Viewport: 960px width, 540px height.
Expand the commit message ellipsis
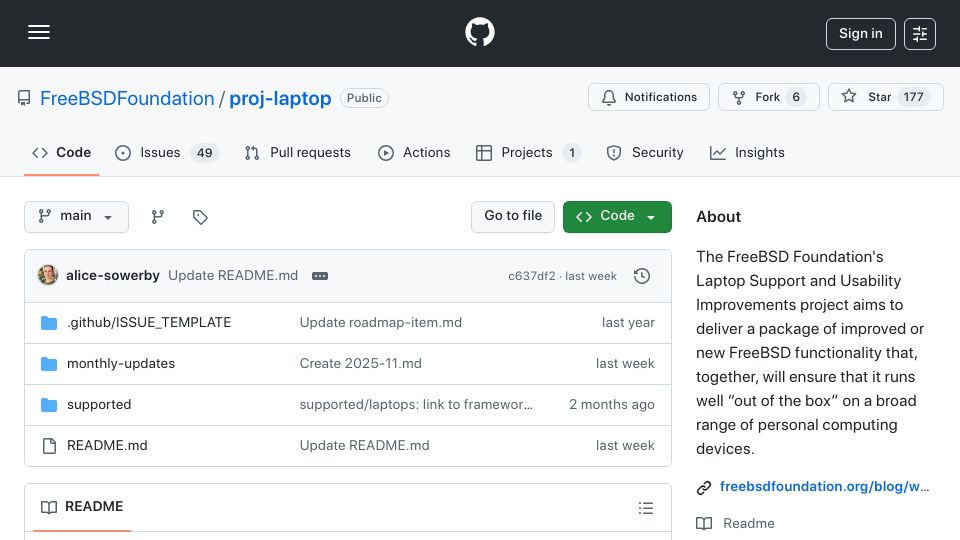(320, 276)
